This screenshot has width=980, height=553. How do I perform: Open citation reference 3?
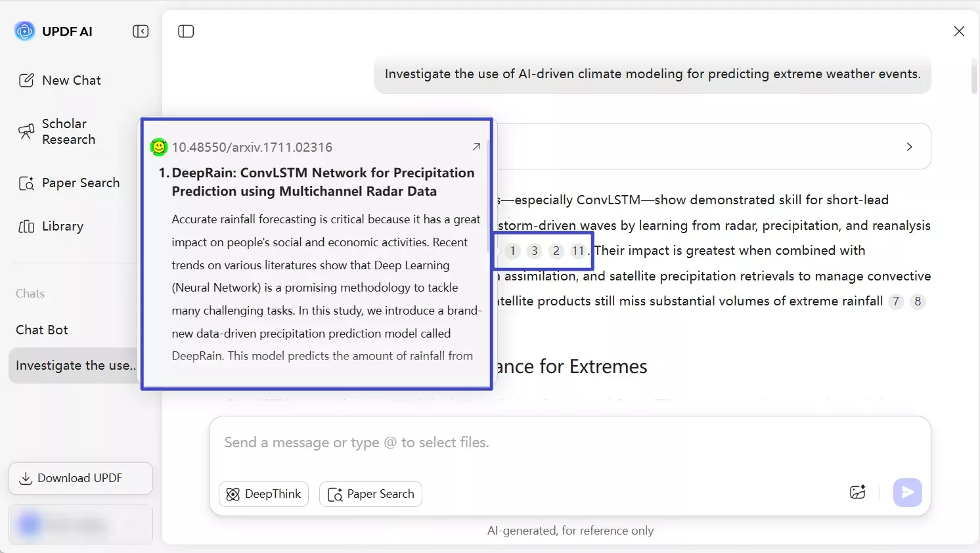pos(535,251)
